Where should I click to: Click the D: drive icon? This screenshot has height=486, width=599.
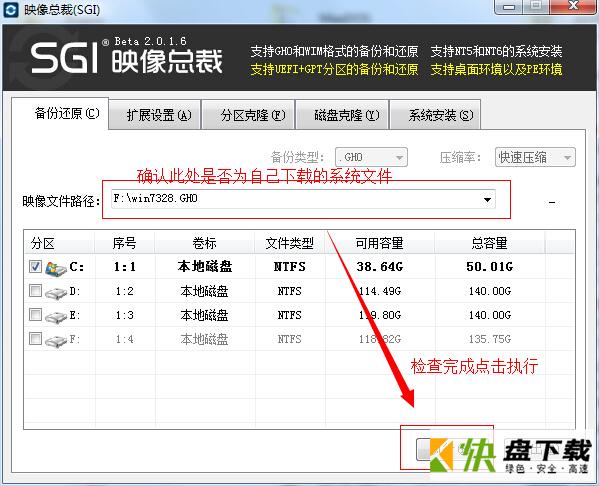point(56,293)
